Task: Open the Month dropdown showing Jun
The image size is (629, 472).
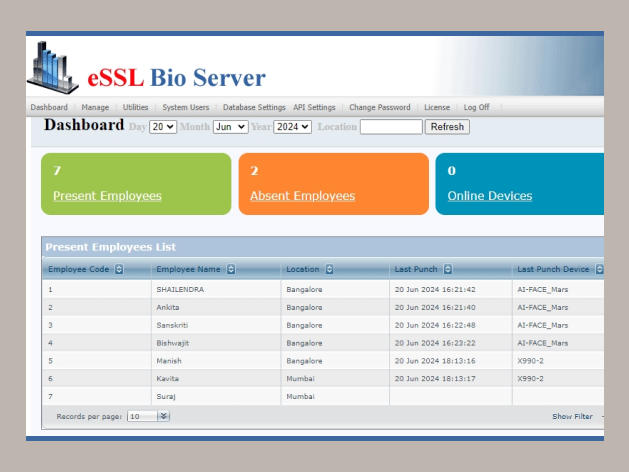Action: (x=231, y=127)
